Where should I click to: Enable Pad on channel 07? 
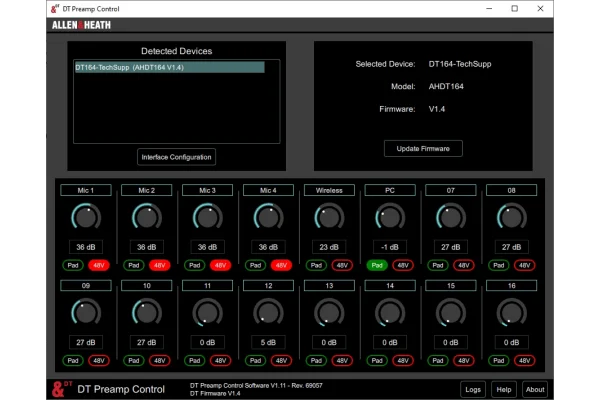point(438,265)
